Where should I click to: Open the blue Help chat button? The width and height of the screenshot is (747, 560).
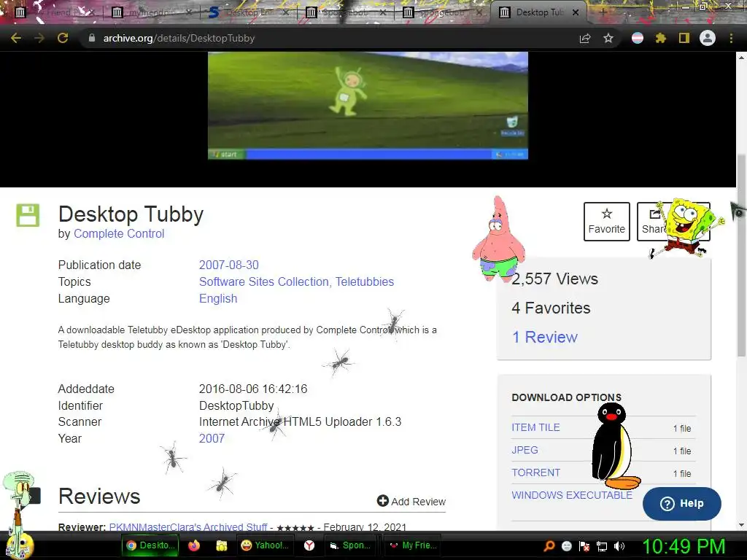tap(682, 503)
